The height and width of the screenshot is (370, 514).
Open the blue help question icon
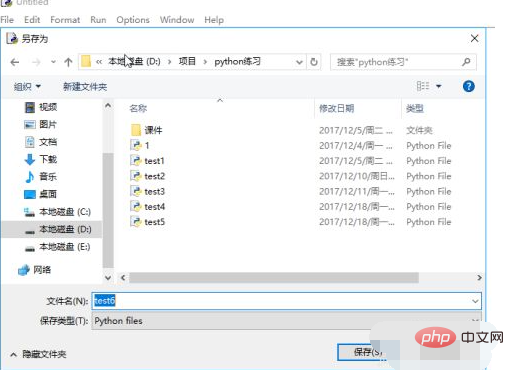(x=468, y=87)
